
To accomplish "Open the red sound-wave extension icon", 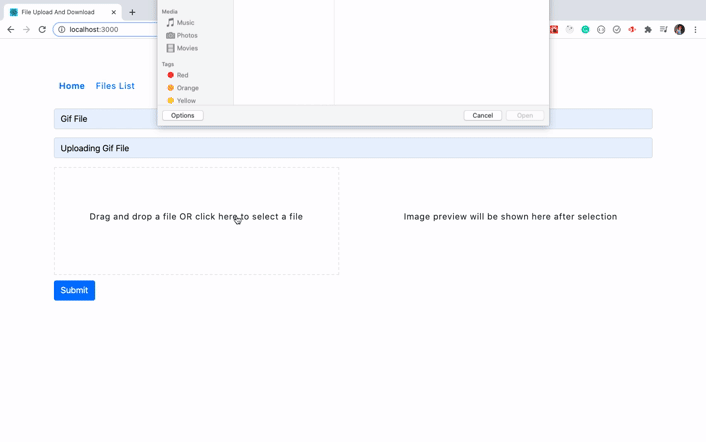I will (633, 30).
